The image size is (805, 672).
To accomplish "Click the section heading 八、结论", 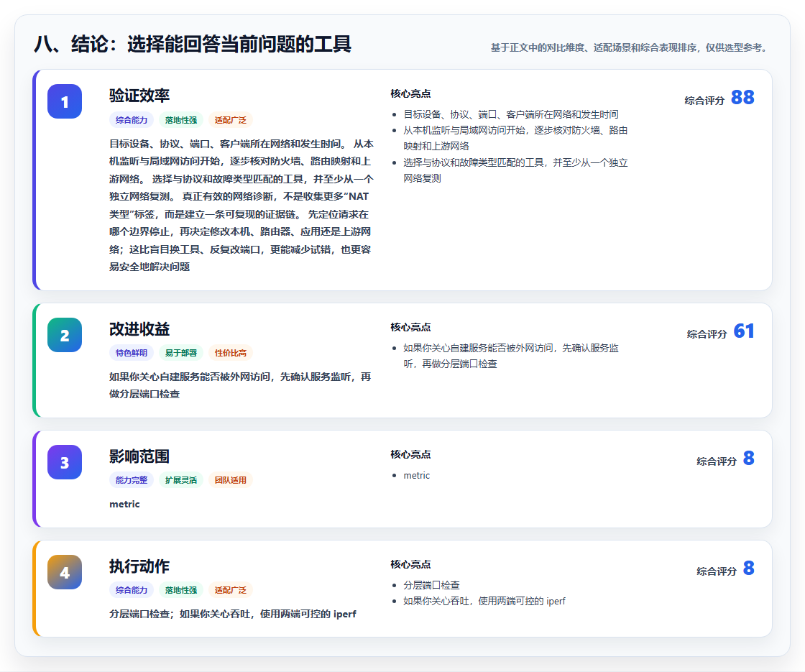I will click(193, 44).
